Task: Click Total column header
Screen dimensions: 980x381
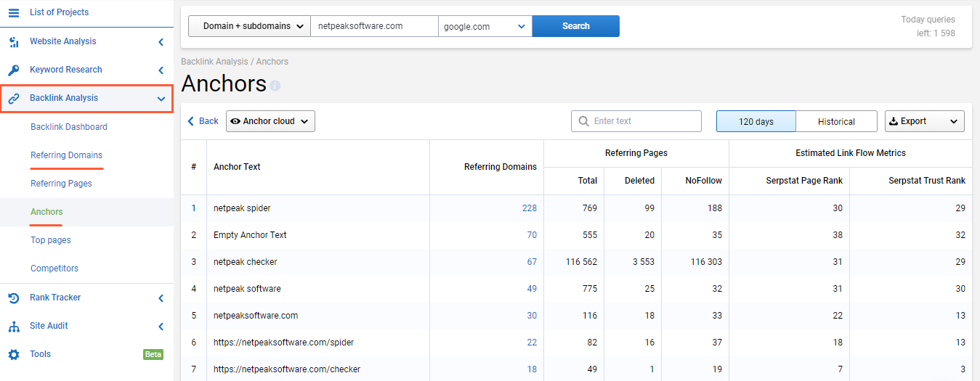Action: (588, 181)
